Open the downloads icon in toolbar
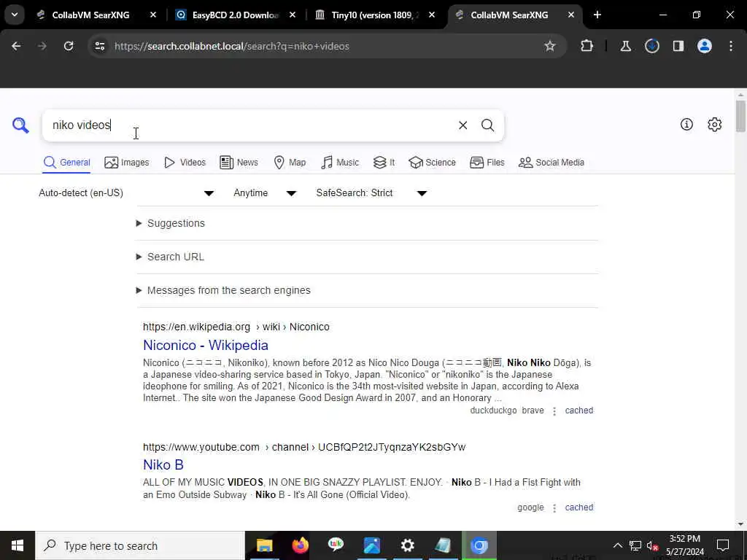Viewport: 747px width, 560px height. tap(651, 46)
